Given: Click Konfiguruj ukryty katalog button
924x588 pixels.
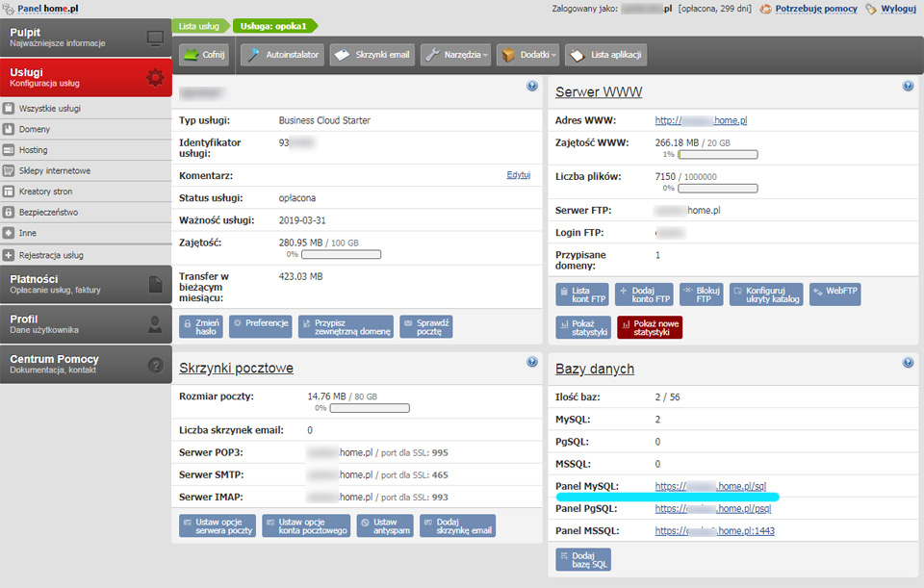Looking at the screenshot, I should click(x=766, y=294).
